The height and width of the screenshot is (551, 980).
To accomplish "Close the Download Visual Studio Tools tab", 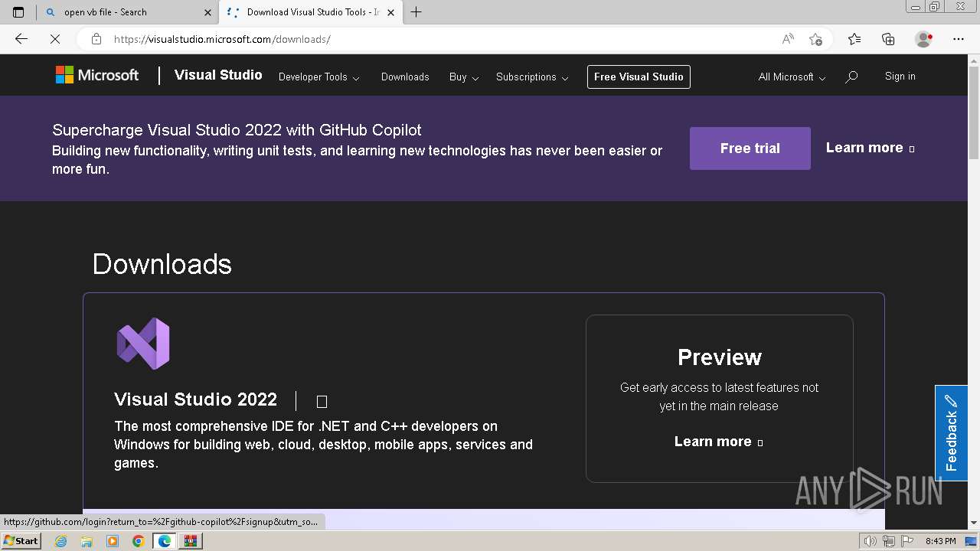I will pos(390,12).
